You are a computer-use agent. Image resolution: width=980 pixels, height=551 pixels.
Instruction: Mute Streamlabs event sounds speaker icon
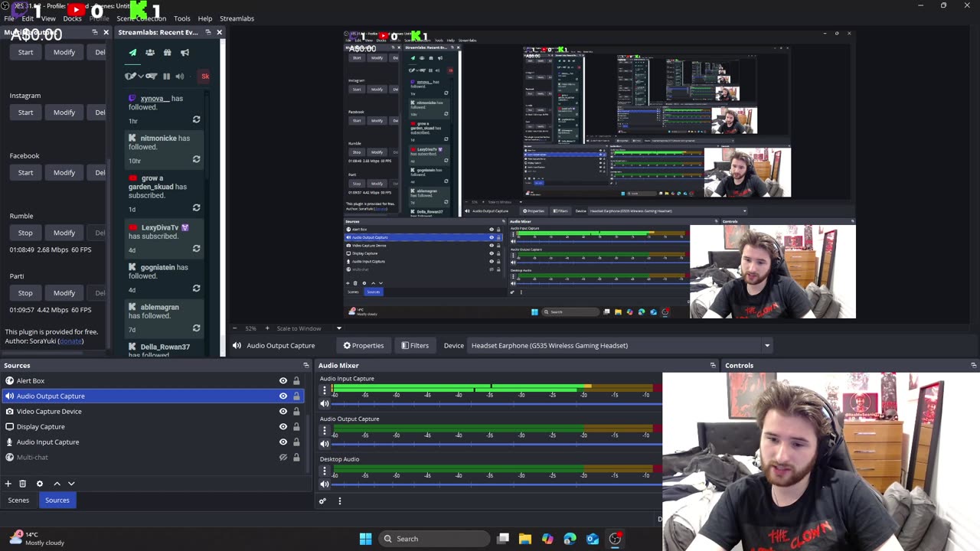tap(180, 77)
